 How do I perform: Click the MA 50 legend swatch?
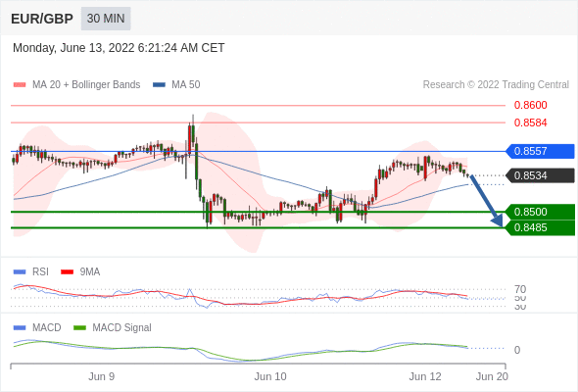click(159, 85)
